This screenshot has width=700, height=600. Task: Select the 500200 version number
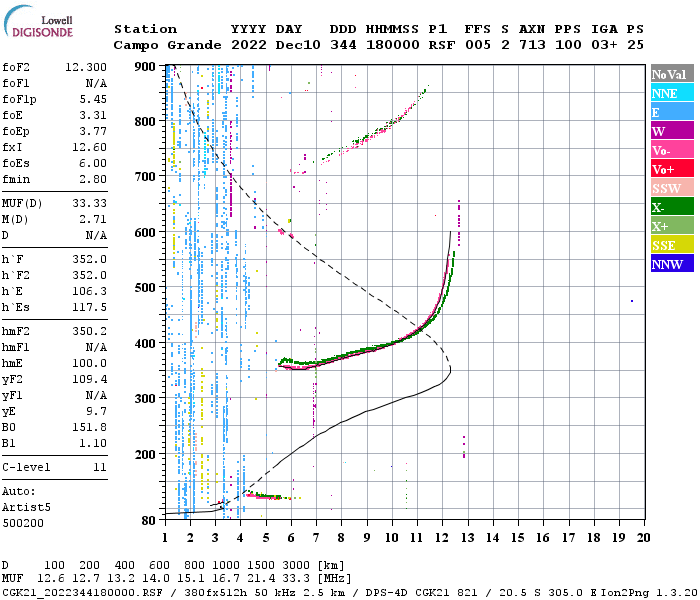pyautogui.click(x=23, y=523)
